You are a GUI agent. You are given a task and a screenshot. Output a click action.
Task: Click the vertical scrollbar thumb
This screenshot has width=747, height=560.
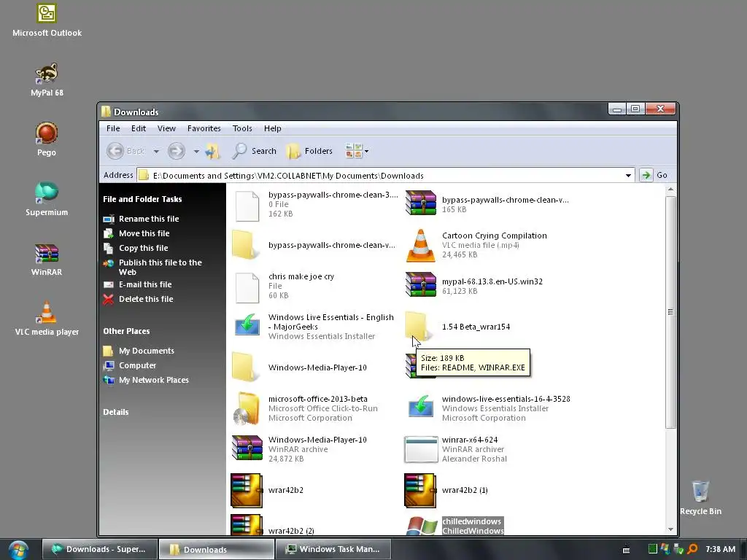(x=670, y=312)
